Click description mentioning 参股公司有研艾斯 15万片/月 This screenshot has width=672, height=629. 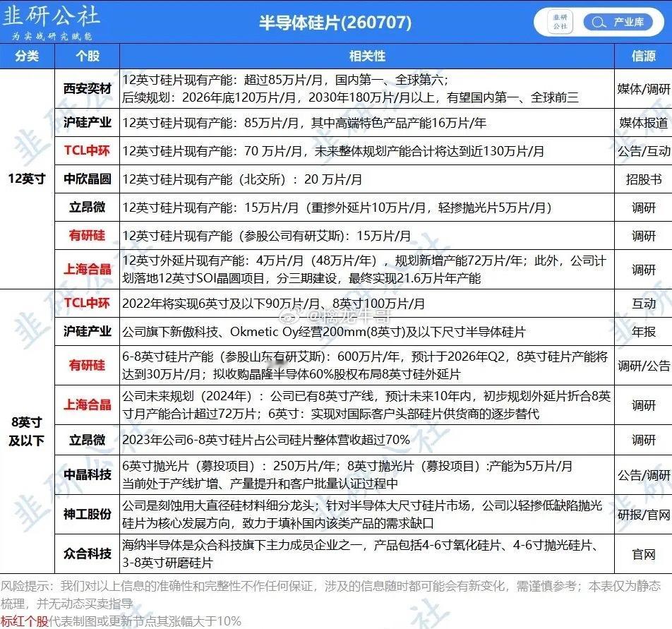click(266, 236)
